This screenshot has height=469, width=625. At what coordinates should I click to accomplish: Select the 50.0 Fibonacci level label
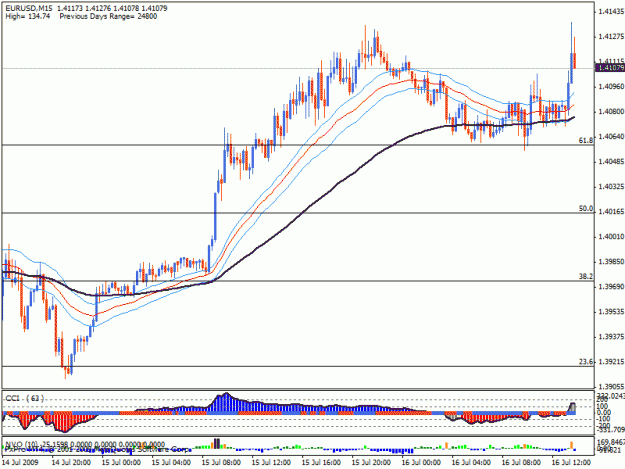(x=586, y=208)
